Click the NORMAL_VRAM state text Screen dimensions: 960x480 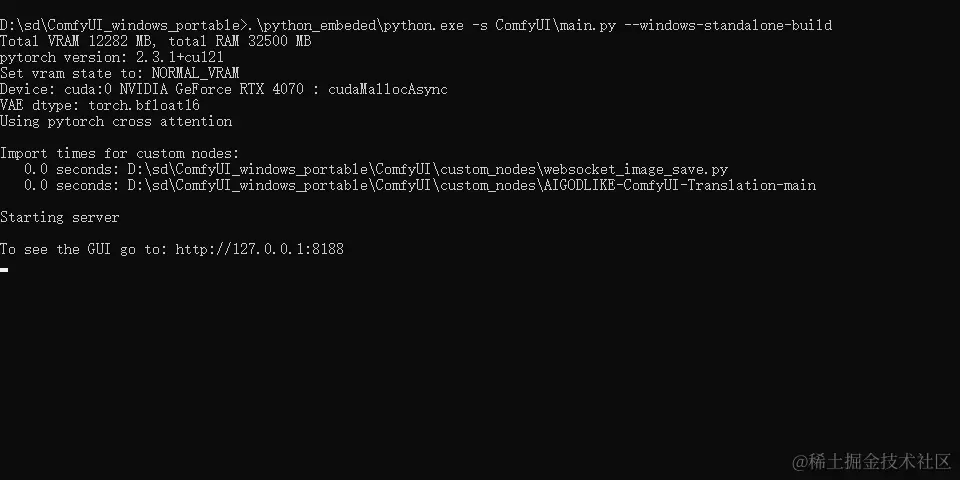(x=195, y=73)
